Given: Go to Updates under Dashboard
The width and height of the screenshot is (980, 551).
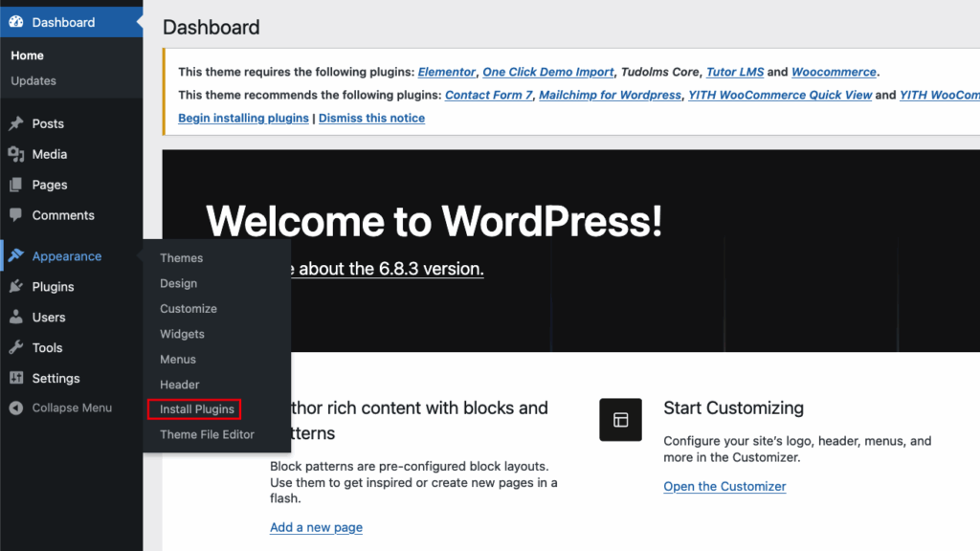Looking at the screenshot, I should tap(33, 81).
